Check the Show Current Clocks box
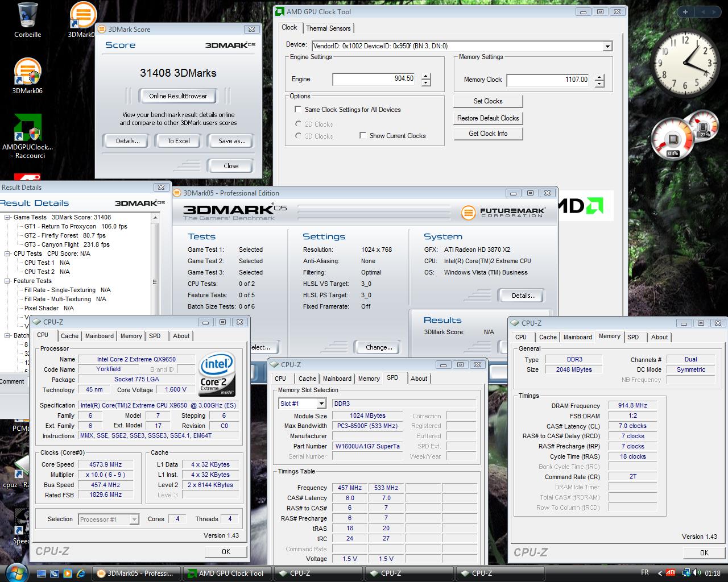 pyautogui.click(x=363, y=136)
